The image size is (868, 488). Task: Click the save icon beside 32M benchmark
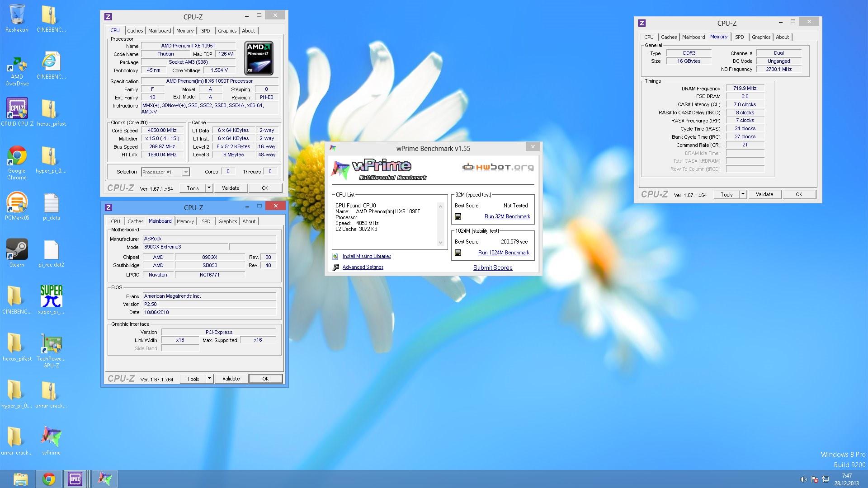coord(458,216)
